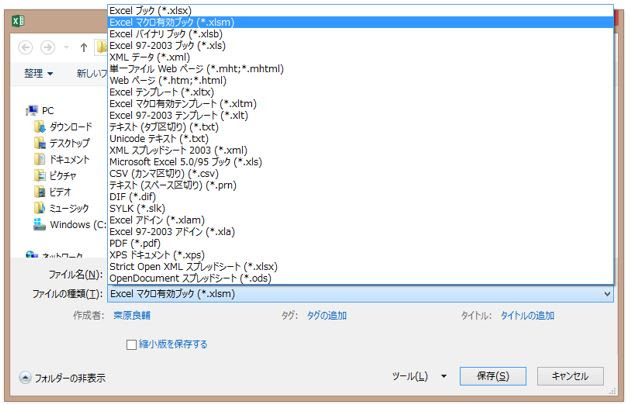Choose SYLK (*.slk) format
633x405 pixels.
point(361,208)
